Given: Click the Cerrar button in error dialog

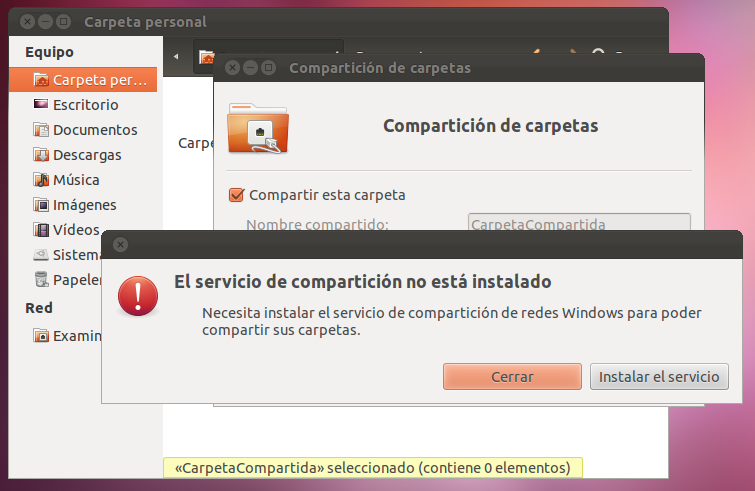Looking at the screenshot, I should tap(512, 376).
